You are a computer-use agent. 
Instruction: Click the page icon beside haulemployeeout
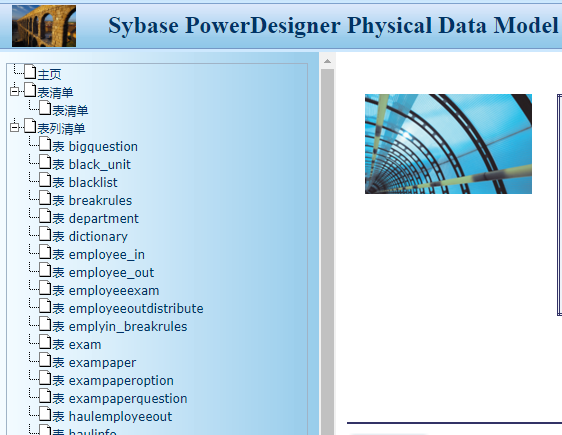click(x=45, y=414)
